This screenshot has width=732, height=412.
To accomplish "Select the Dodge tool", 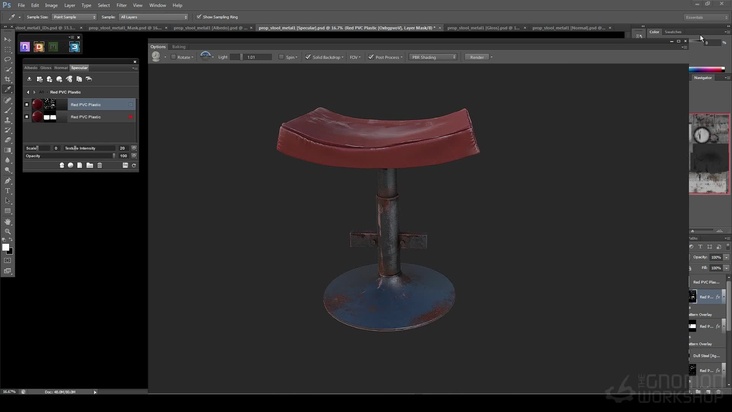I will point(7,170).
